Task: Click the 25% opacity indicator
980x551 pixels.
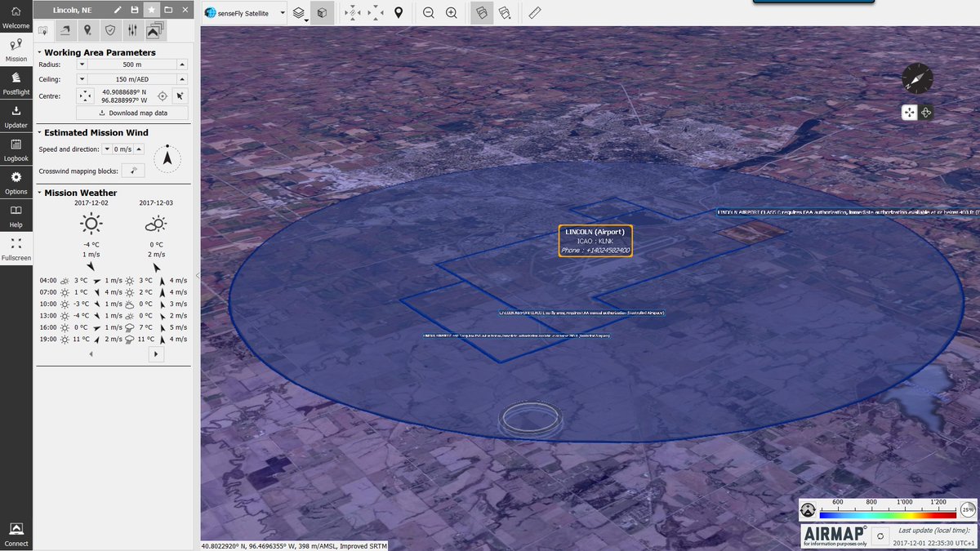Action: tap(969, 509)
